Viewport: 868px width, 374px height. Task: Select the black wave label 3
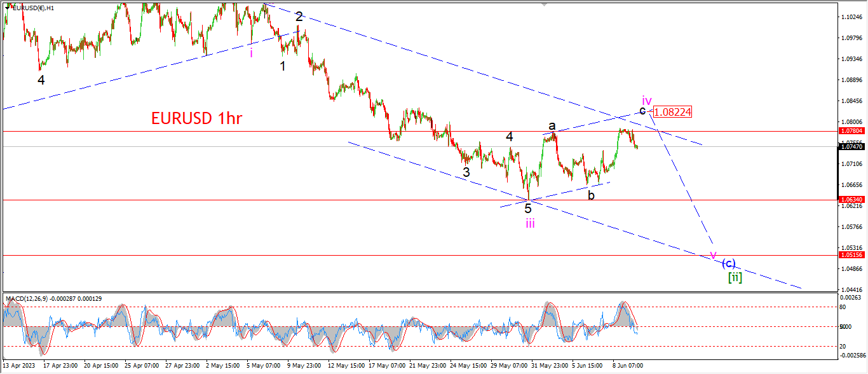[466, 172]
